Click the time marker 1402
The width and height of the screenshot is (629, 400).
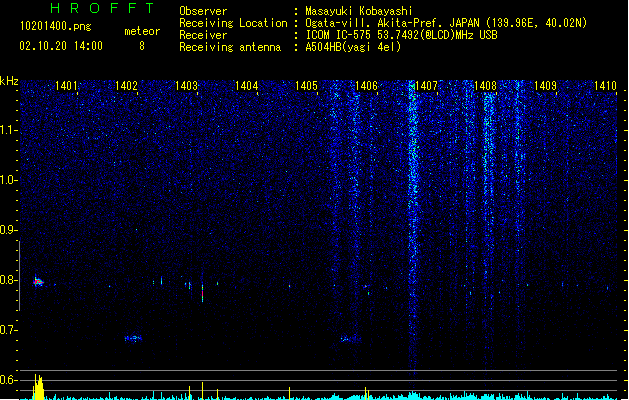pyautogui.click(x=126, y=86)
